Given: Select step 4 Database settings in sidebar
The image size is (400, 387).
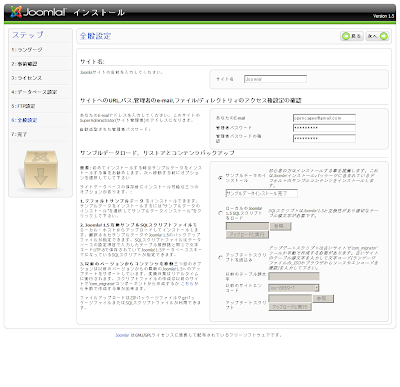Looking at the screenshot, I should [34, 92].
